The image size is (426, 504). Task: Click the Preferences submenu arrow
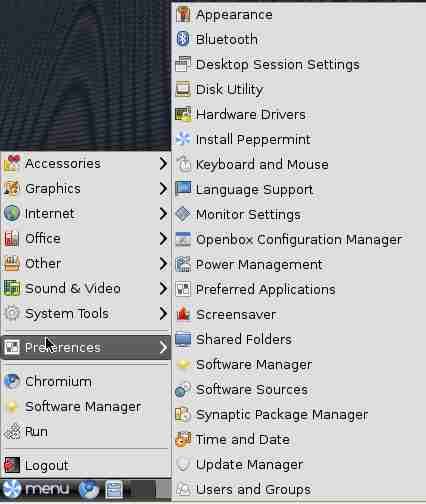coord(163,347)
